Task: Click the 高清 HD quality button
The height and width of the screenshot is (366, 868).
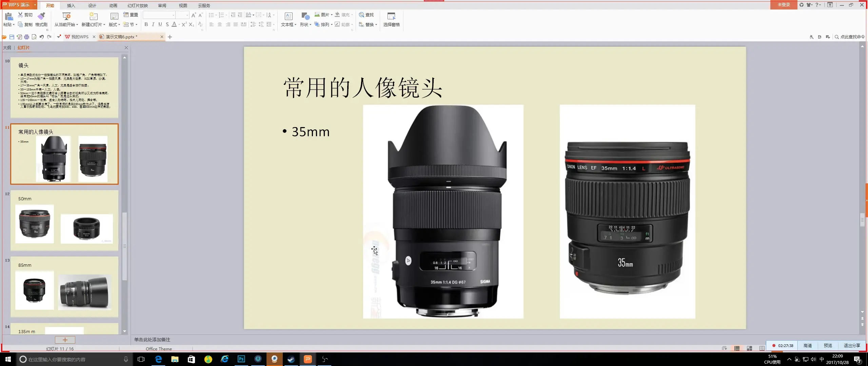Action: tap(808, 346)
